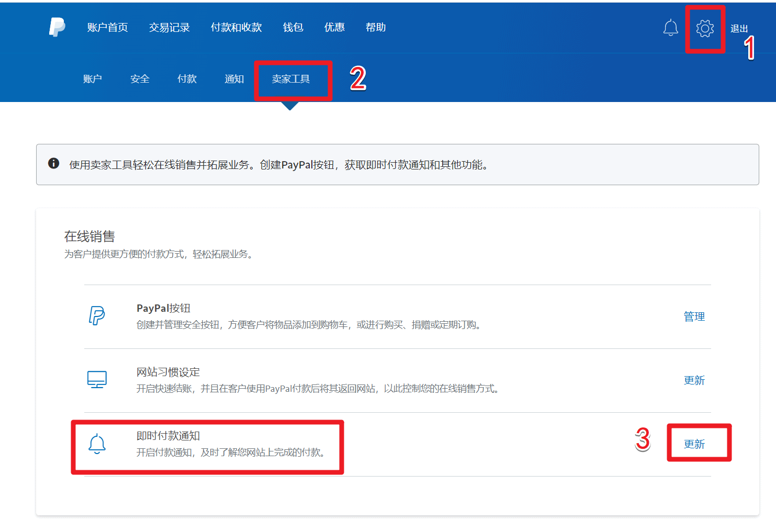
Task: Click the bell icon beside 即时付款通知
Action: (x=97, y=444)
